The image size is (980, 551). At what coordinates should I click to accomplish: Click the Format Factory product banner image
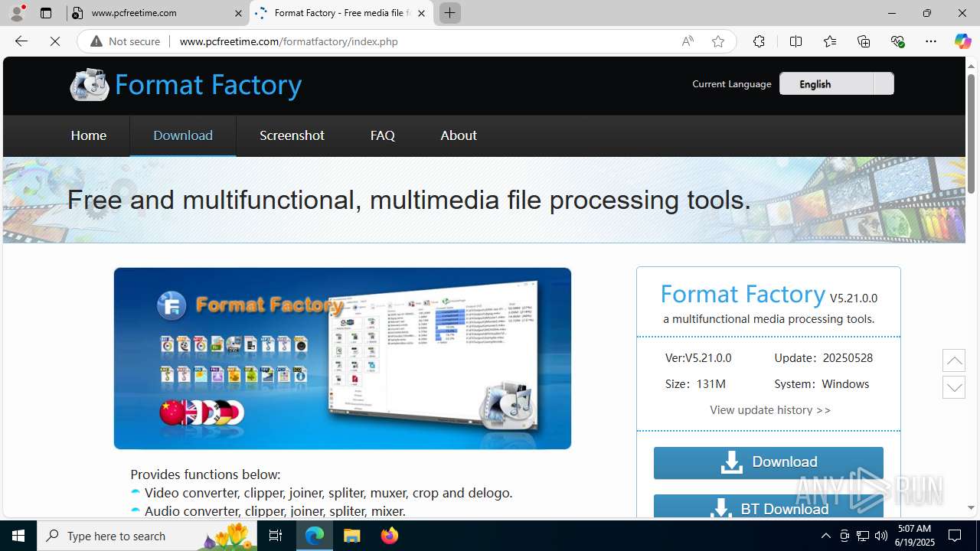coord(342,358)
